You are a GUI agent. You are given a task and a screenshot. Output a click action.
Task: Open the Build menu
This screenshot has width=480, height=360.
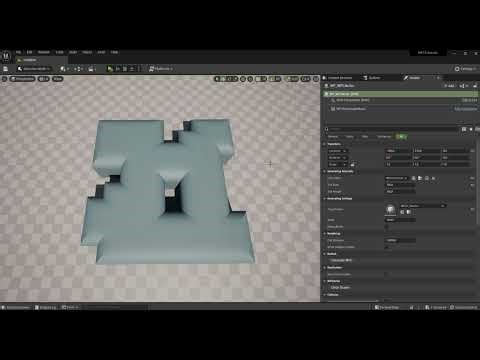point(73,52)
